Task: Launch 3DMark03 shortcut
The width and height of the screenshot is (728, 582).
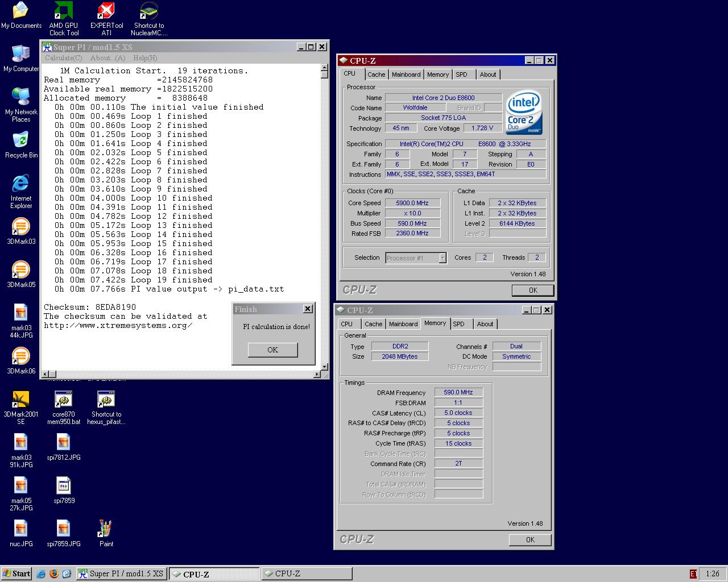Action: click(x=21, y=231)
